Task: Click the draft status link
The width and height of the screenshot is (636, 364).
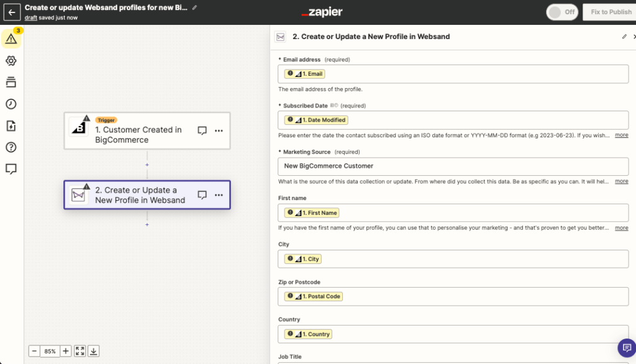Action: tap(31, 18)
